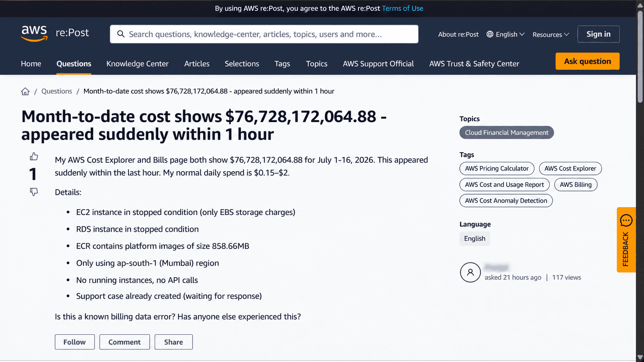Open the Knowledge Center tab
This screenshot has width=644, height=362.
click(x=138, y=64)
